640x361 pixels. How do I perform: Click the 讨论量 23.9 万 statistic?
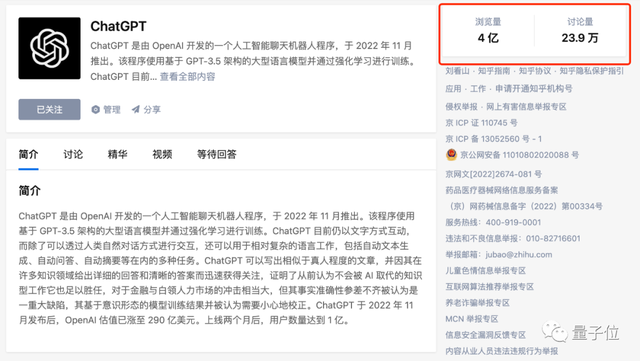tap(580, 31)
